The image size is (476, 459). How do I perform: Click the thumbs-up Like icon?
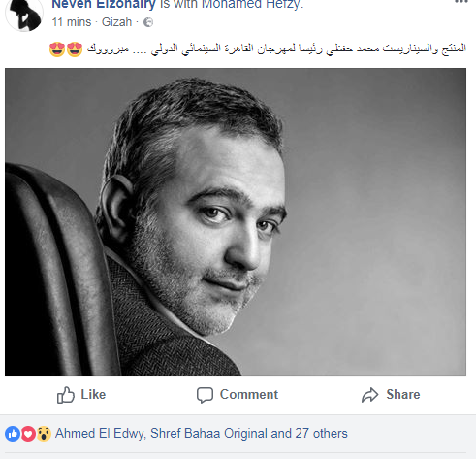66,395
